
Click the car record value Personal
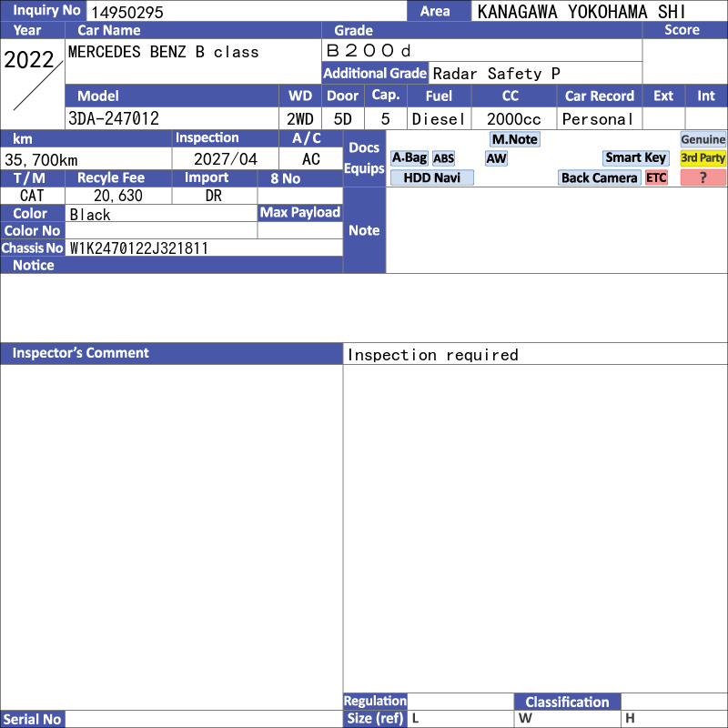click(x=598, y=119)
